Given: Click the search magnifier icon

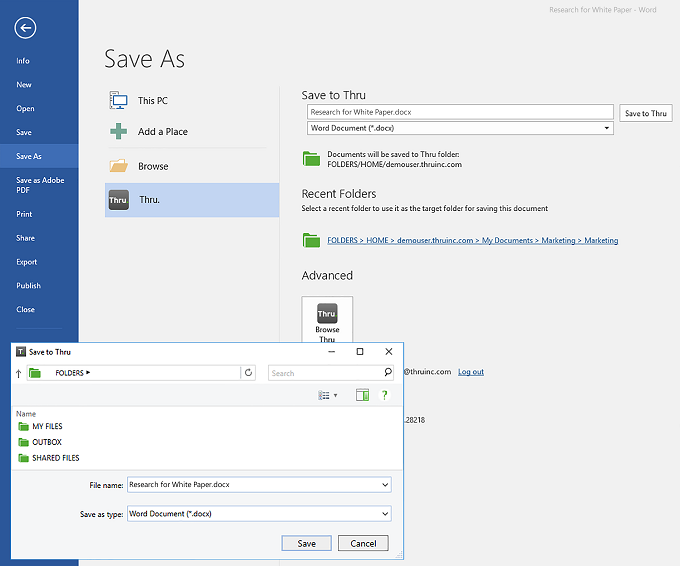Looking at the screenshot, I should coord(388,373).
